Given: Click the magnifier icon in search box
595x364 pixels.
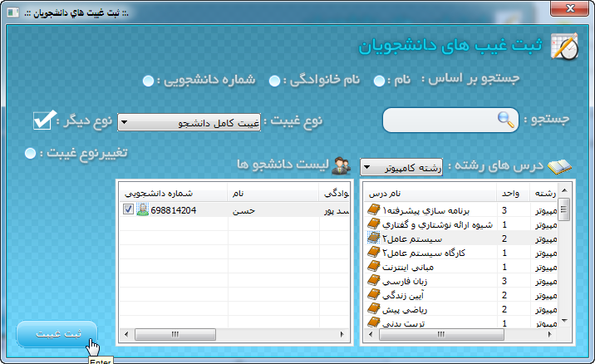Looking at the screenshot, I should [505, 120].
